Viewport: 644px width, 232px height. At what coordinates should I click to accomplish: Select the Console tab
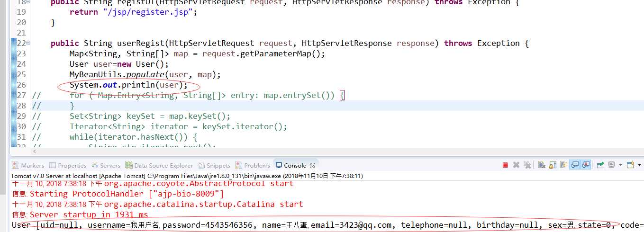pyautogui.click(x=291, y=165)
